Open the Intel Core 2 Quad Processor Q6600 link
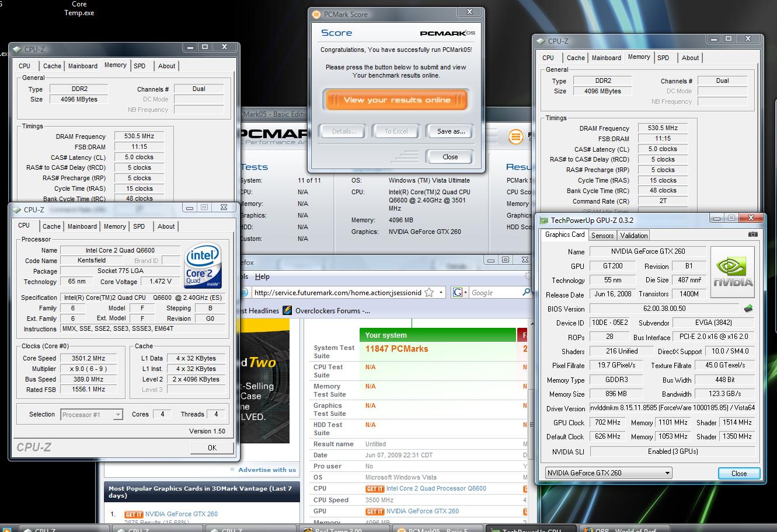The height and width of the screenshot is (532, 777). (x=436, y=489)
